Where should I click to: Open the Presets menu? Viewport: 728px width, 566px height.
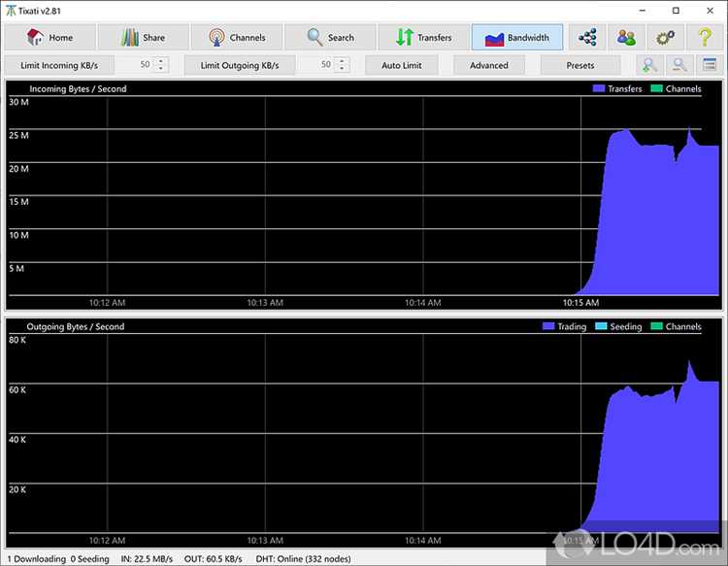pos(580,65)
